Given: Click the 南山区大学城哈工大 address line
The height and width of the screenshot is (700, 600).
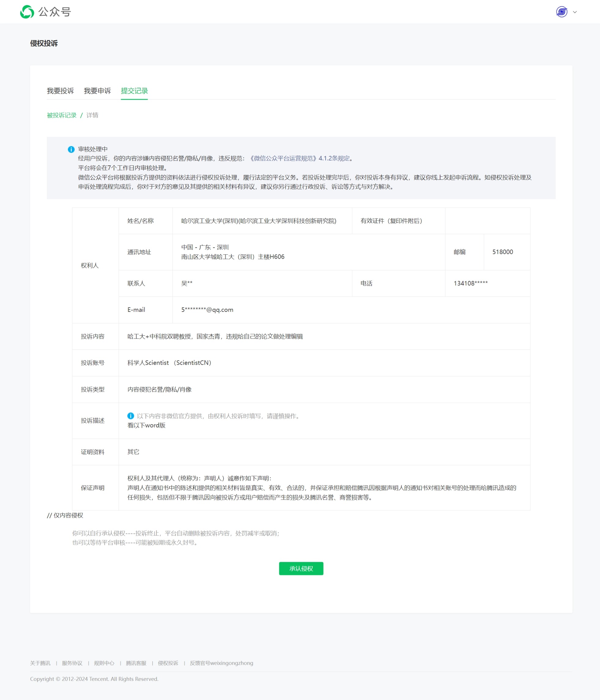Looking at the screenshot, I should 232,257.
